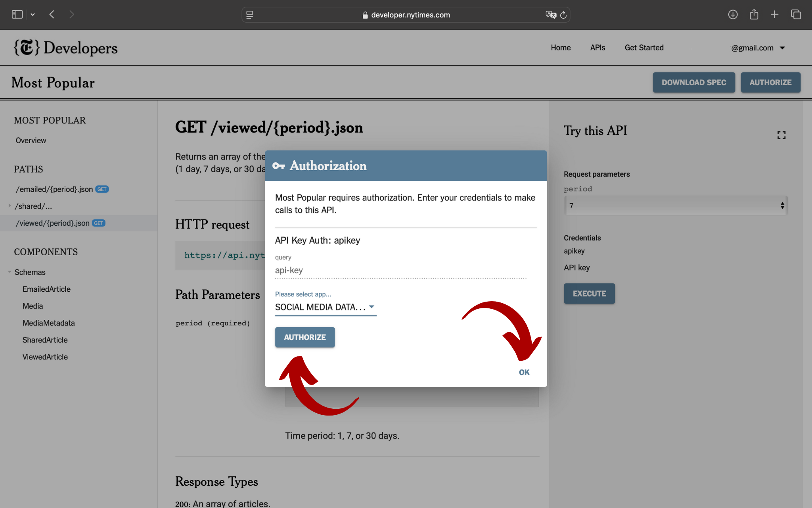Screen dimensions: 812x508
Task: Click the EXECUTE button
Action: click(589, 294)
